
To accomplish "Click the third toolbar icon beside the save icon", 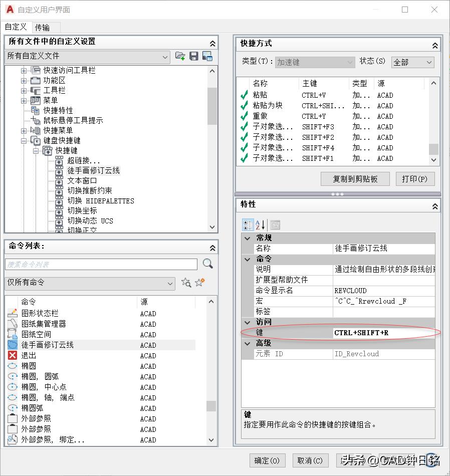I will (206, 56).
